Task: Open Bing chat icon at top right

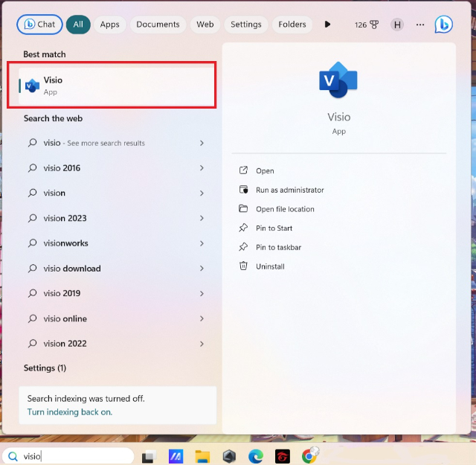Action: tap(443, 25)
